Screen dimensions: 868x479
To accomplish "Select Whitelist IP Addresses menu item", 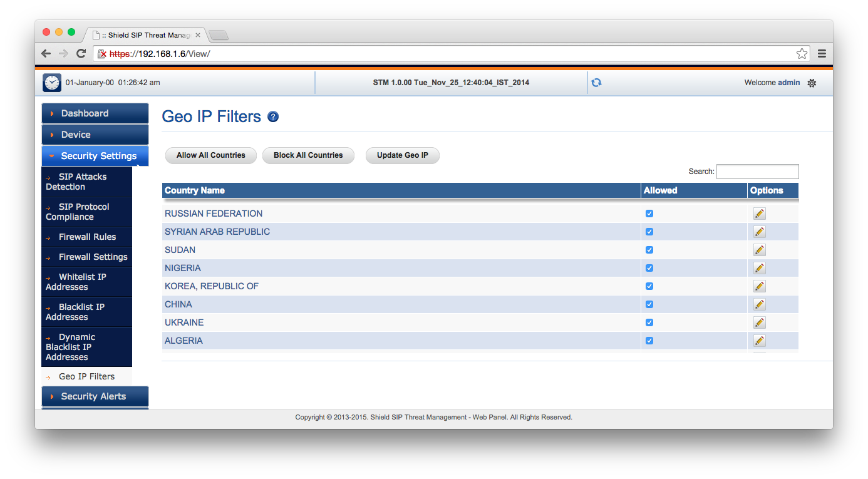I will 82,282.
